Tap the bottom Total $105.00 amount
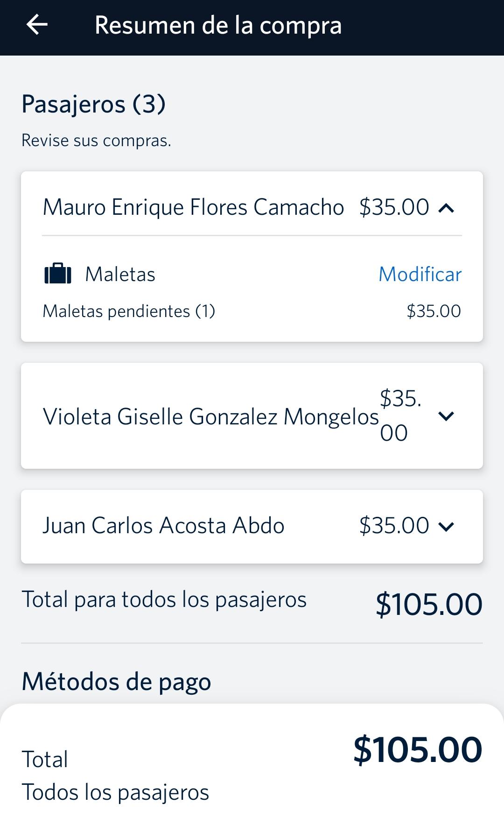504x818 pixels. pyautogui.click(x=418, y=750)
